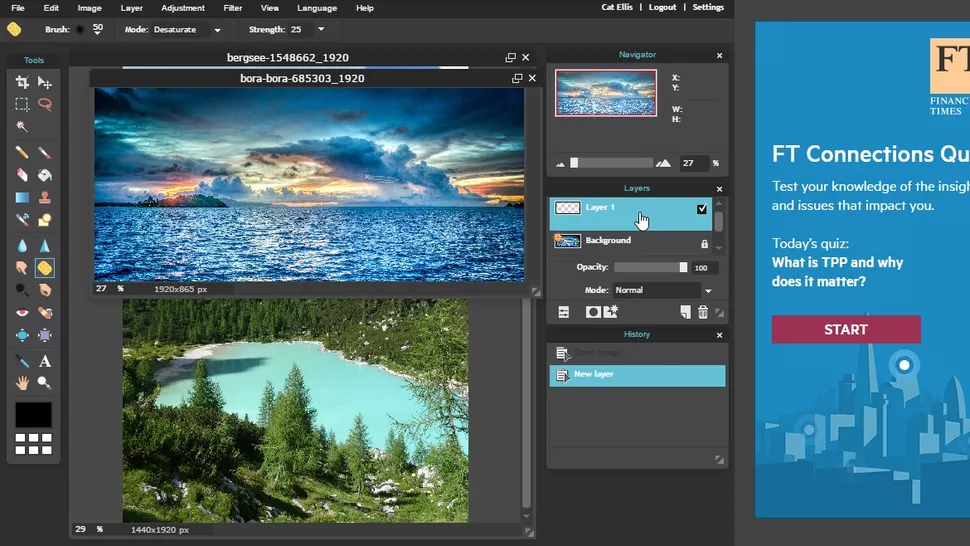Open the Layer Settings toggle icon

(x=564, y=312)
